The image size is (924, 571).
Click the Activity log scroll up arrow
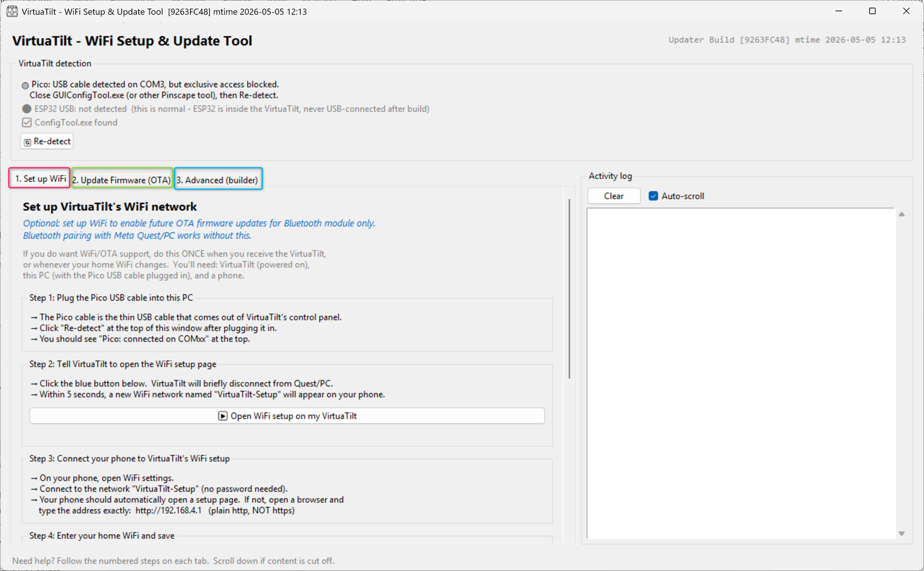901,214
